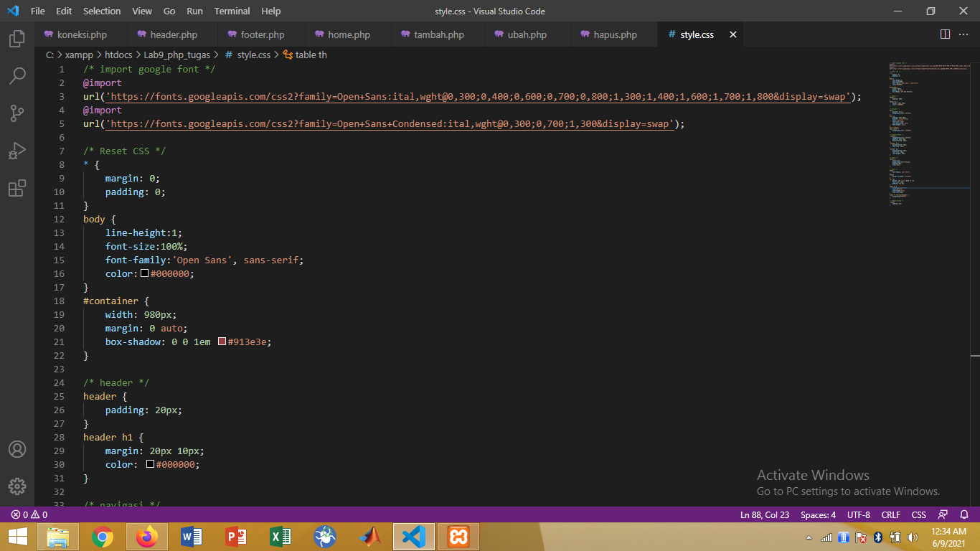Open the Selection menu

click(102, 11)
